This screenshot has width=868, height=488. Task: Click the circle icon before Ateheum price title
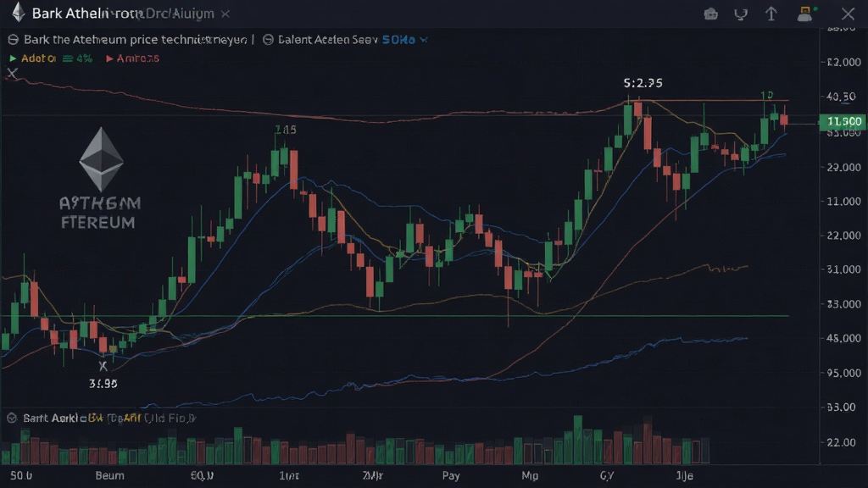(13, 40)
